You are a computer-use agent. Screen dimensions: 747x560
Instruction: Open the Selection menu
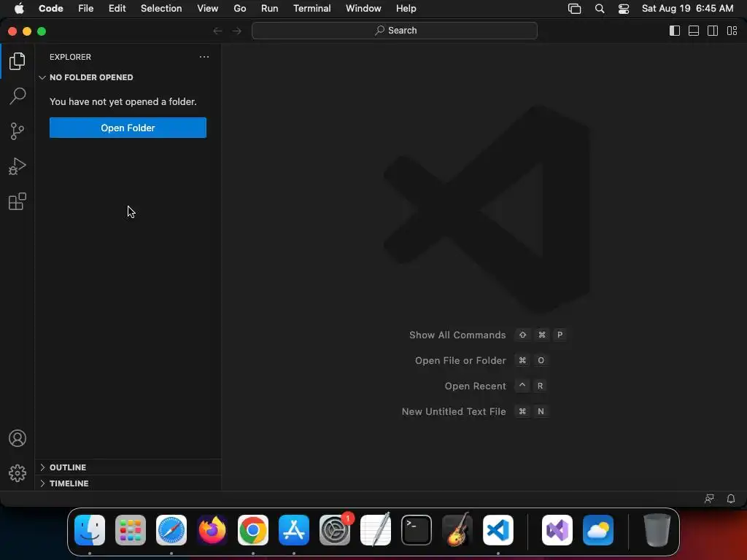161,9
